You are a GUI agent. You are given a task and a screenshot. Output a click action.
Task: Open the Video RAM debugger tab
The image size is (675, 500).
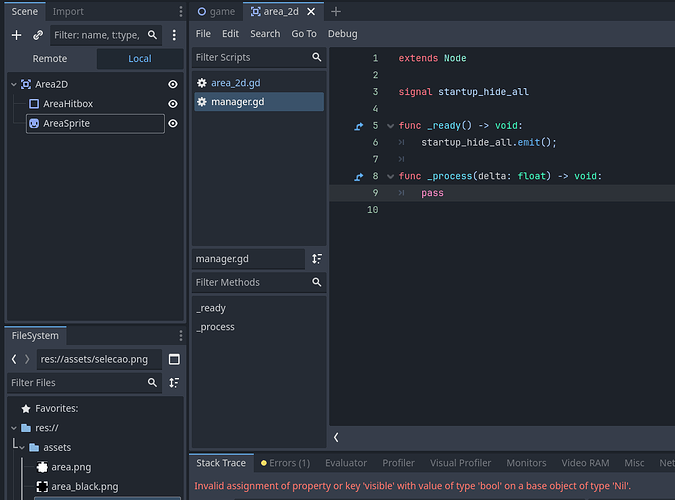(585, 463)
